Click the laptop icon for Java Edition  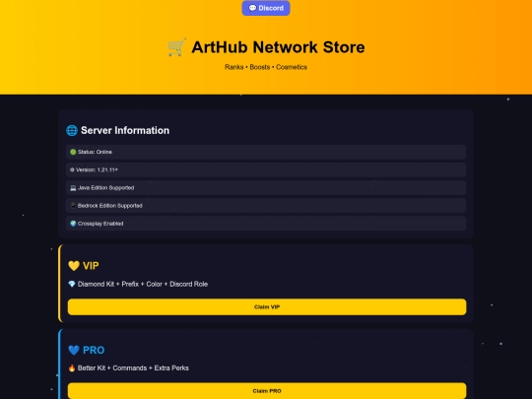pos(73,187)
